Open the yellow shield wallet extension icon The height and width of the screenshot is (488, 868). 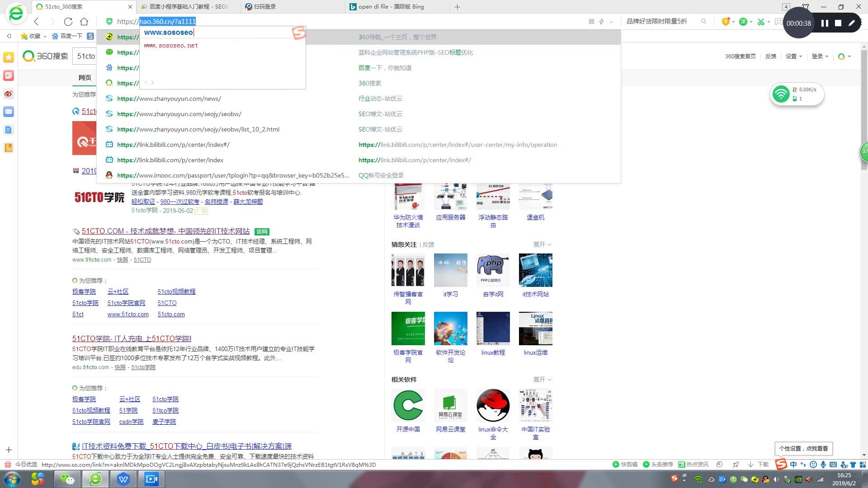point(726,22)
